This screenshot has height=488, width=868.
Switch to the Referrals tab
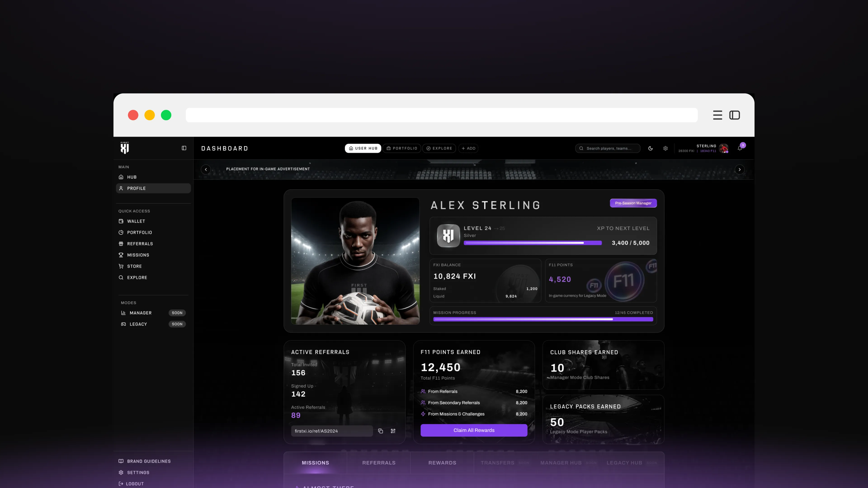[x=379, y=463]
